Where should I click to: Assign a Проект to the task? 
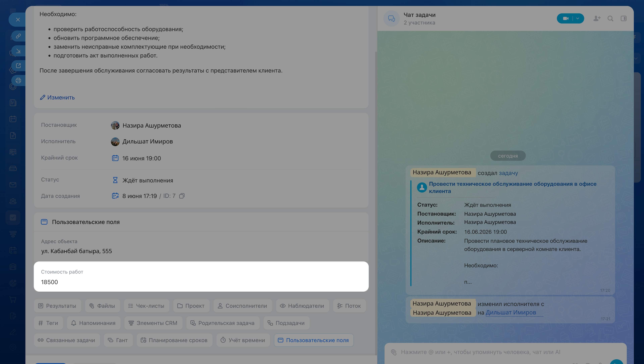pyautogui.click(x=191, y=306)
